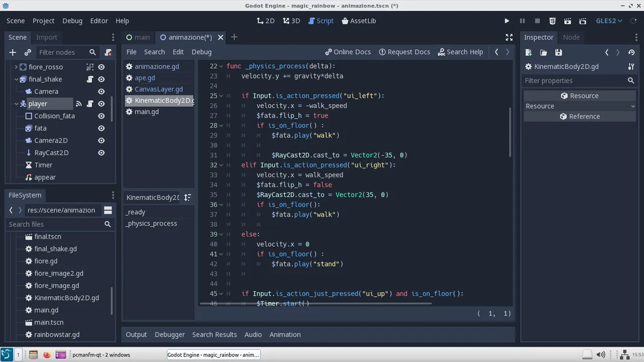Viewport: 644px width, 362px height.
Task: Attach script icon in Scene dock toolbar
Action: [108, 52]
